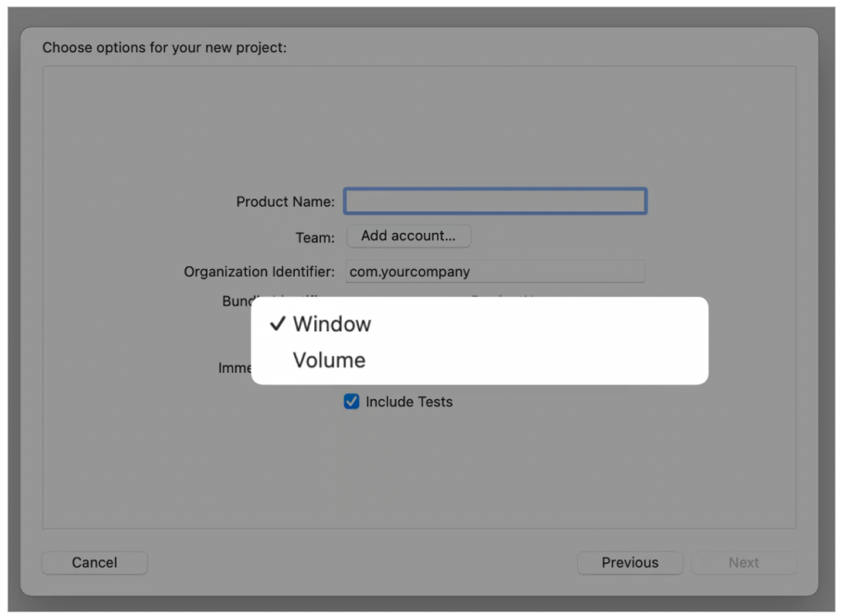Go back with the Previous button
This screenshot has width=844, height=616.
point(629,562)
